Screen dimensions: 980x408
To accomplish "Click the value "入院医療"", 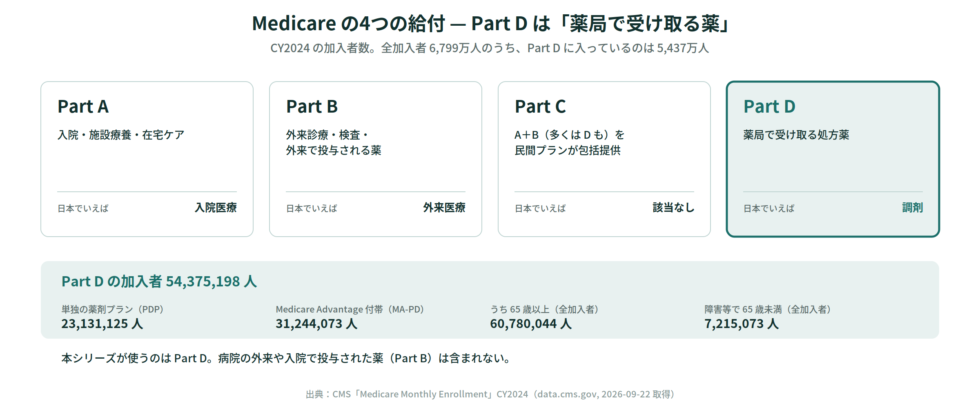I will [216, 208].
